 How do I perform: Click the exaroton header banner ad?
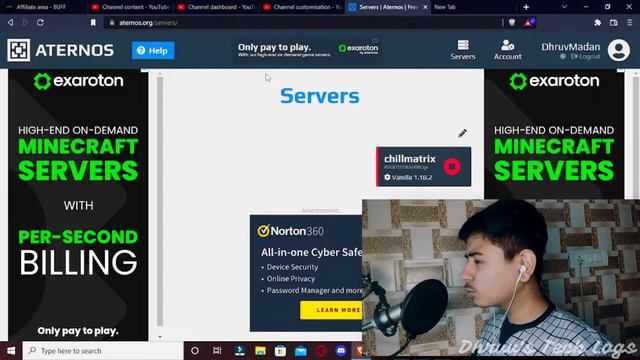coord(308,50)
